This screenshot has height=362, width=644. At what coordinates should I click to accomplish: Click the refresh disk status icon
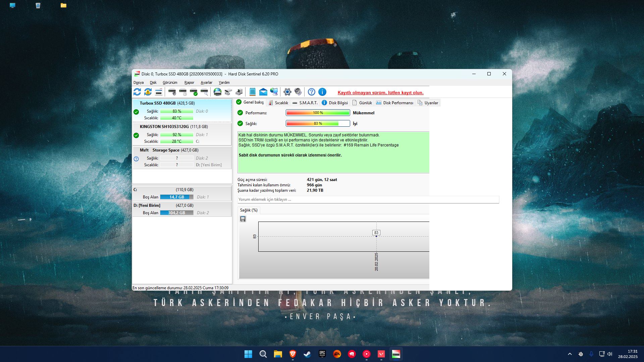[x=137, y=92]
